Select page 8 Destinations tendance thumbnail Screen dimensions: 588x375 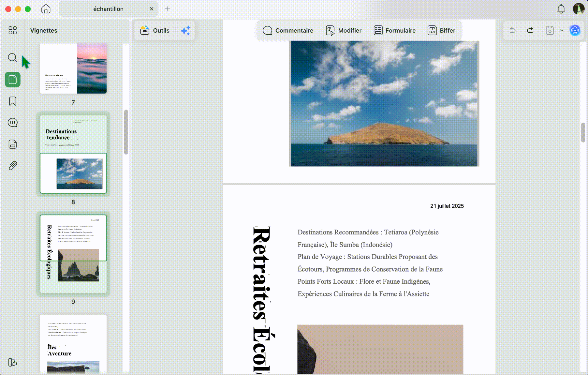pyautogui.click(x=73, y=154)
